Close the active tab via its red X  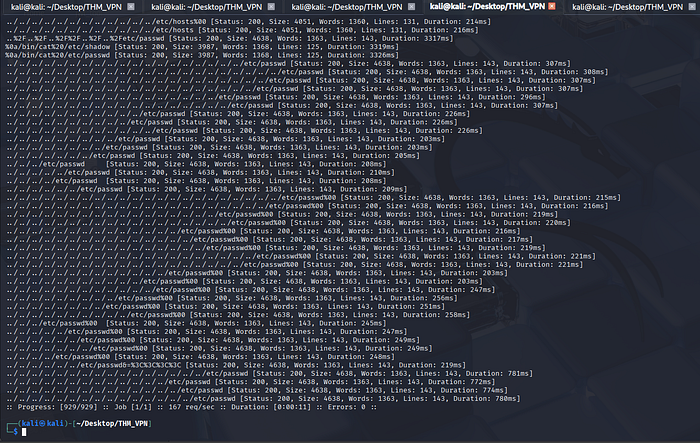click(x=552, y=6)
